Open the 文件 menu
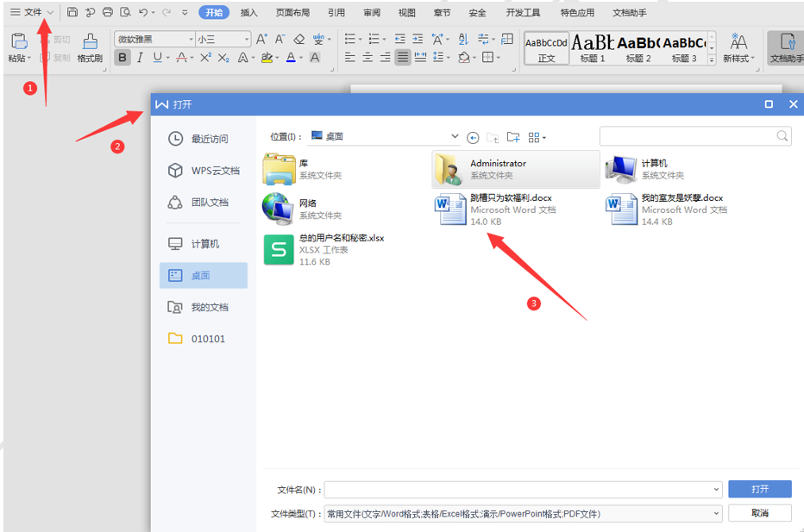This screenshot has height=532, width=804. click(32, 12)
